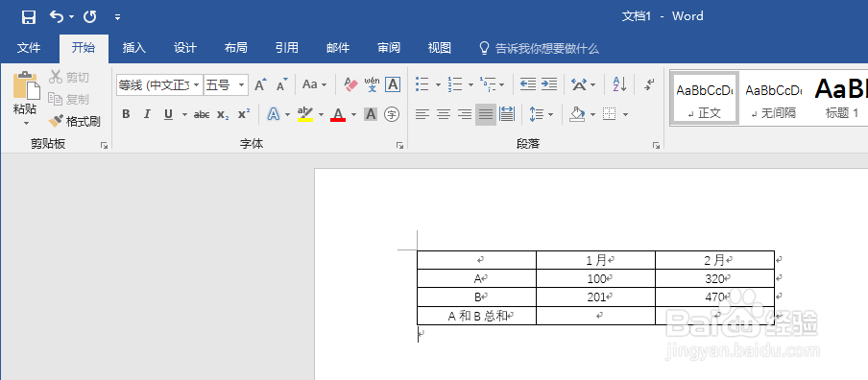Center align text
The width and height of the screenshot is (868, 380).
tap(444, 114)
